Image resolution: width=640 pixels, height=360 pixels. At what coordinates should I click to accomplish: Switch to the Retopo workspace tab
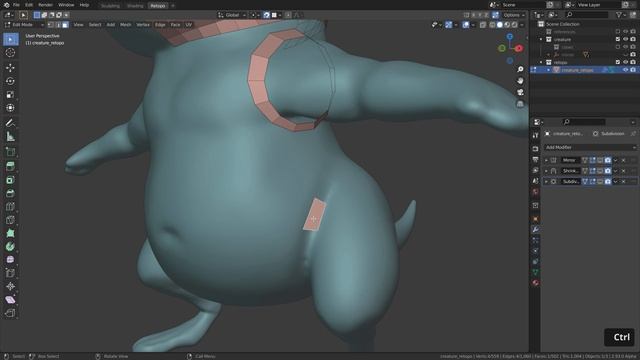158,6
